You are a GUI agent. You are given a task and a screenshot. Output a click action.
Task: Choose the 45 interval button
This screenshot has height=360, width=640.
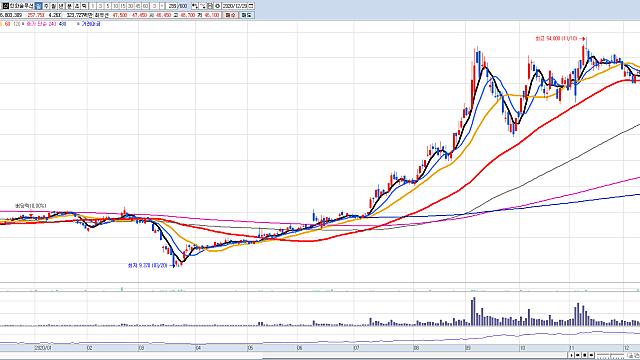point(138,6)
